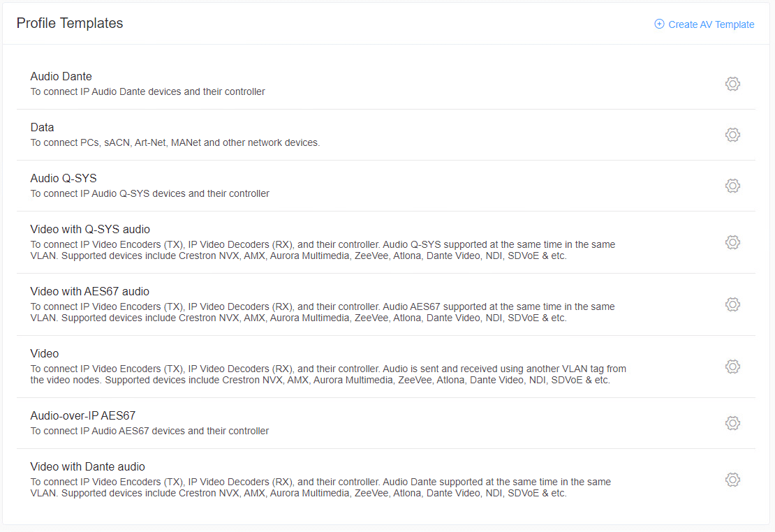Open settings gear for Audio Dante template
The height and width of the screenshot is (532, 775).
(732, 84)
